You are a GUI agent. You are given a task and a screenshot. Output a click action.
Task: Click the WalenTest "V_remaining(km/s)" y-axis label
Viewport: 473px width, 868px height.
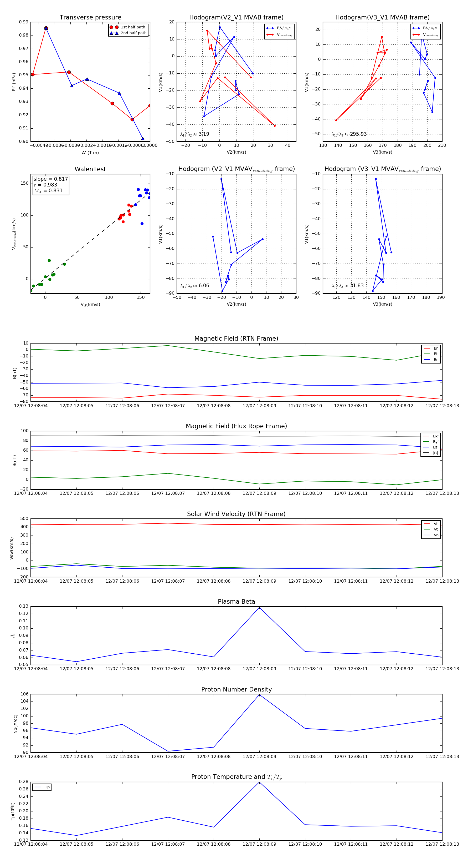(x=14, y=234)
